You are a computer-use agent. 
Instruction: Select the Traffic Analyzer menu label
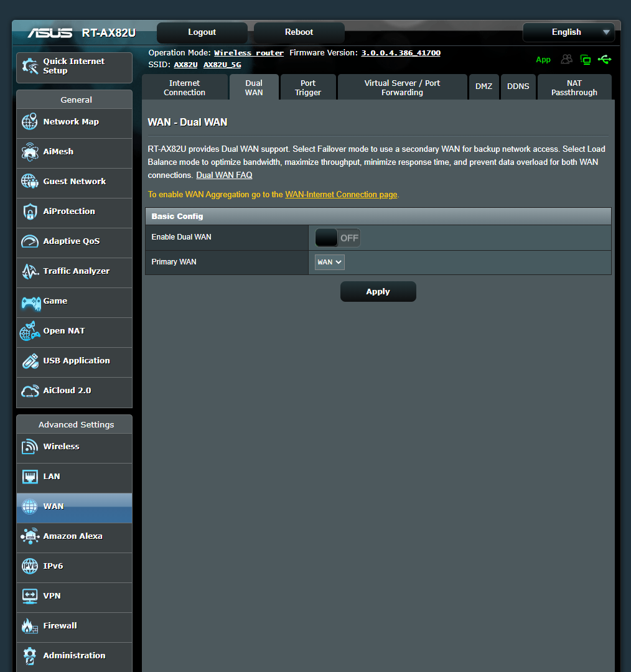click(77, 271)
